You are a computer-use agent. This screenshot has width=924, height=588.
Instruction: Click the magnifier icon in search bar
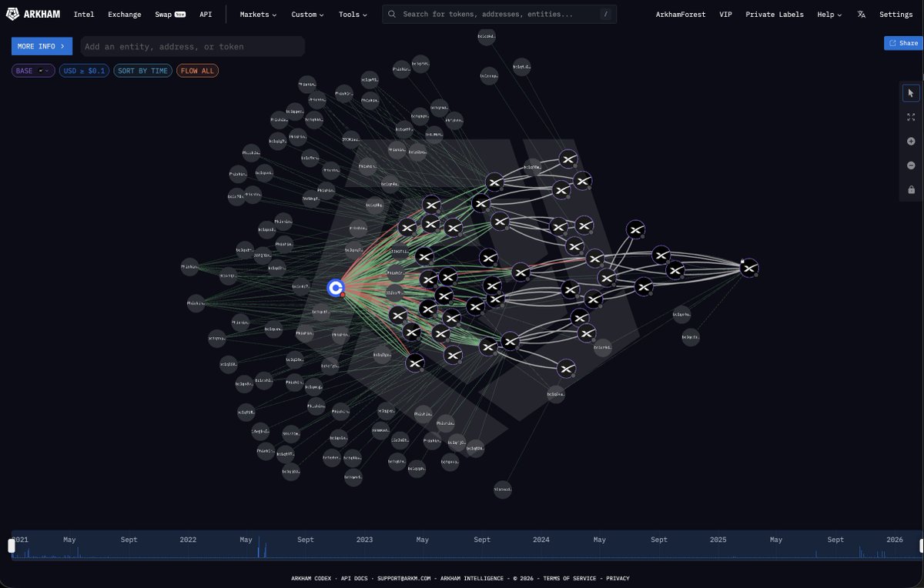(393, 14)
